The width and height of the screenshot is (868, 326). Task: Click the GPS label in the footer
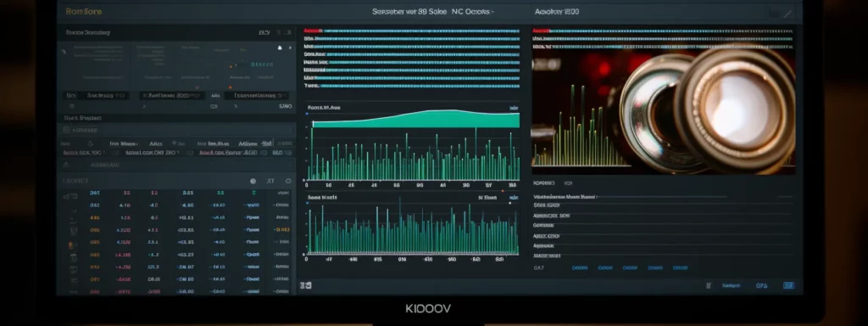click(x=762, y=285)
